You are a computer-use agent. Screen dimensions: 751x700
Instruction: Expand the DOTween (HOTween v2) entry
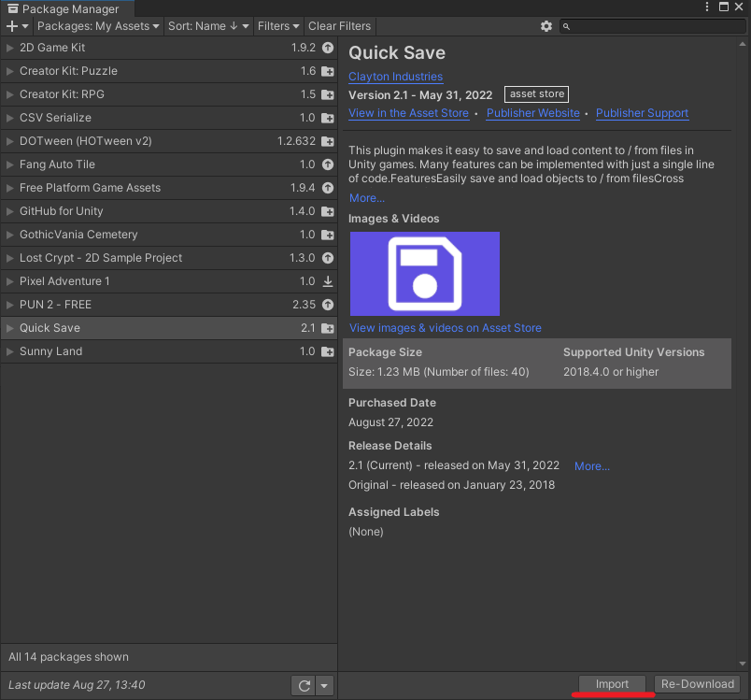[x=9, y=141]
